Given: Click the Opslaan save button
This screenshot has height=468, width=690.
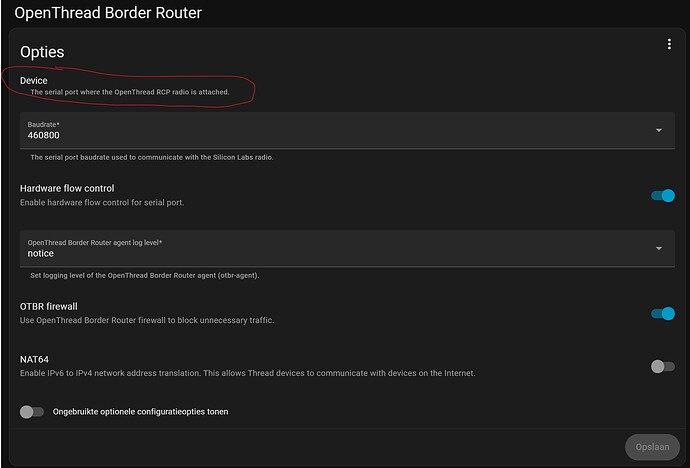Looking at the screenshot, I should 652,447.
